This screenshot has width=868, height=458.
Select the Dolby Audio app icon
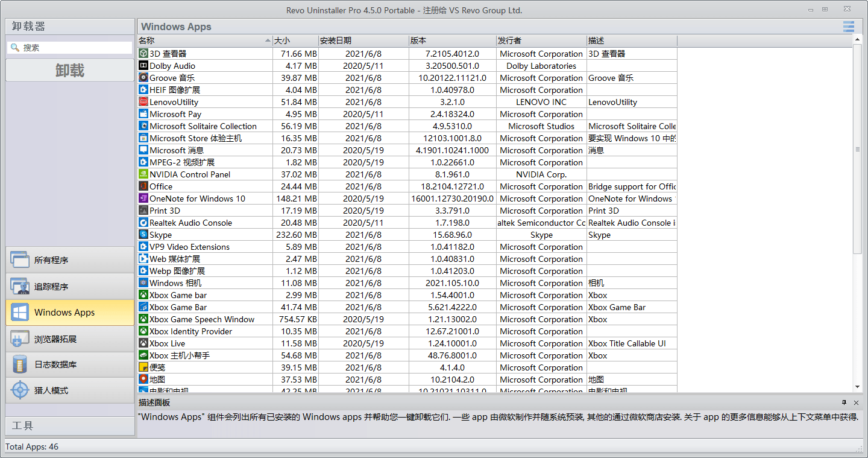click(144, 66)
